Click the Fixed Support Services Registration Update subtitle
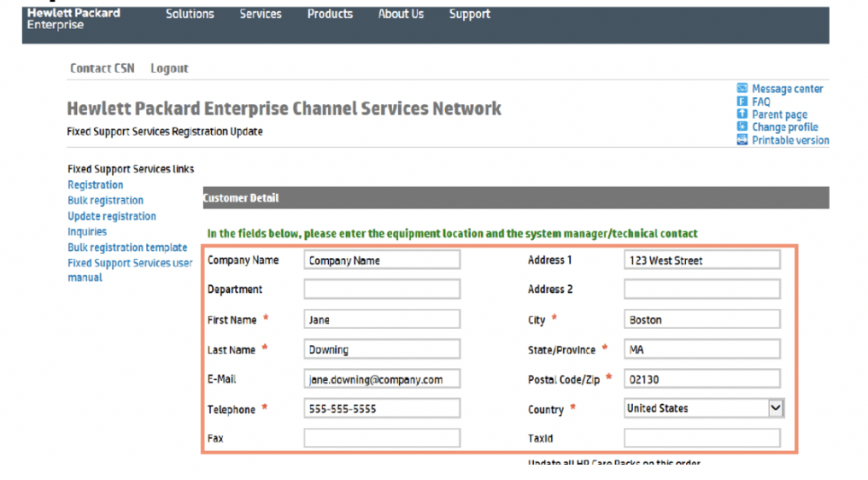Screen dimensions: 868x480 [x=164, y=132]
